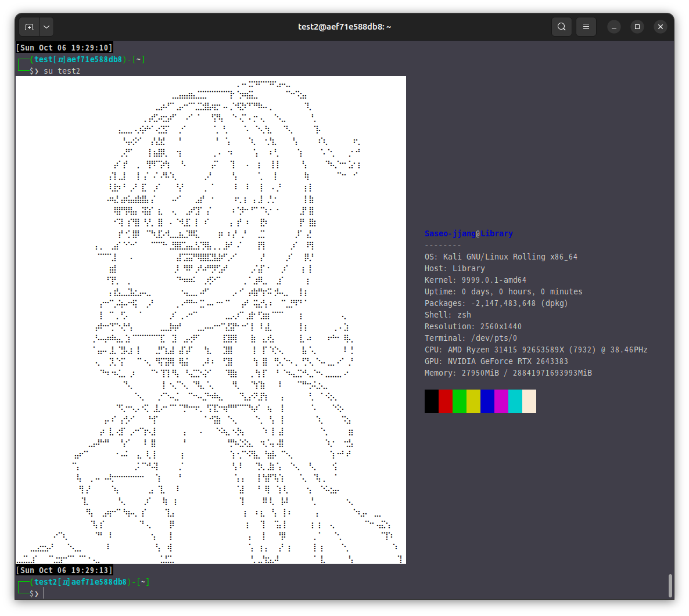Click the 'CPU: AMD Ryzen' line
Viewport: 689px width, 616px height.
tap(536, 350)
